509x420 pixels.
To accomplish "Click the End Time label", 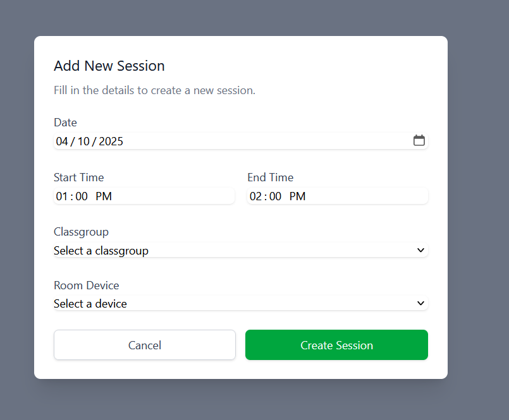I will (271, 177).
